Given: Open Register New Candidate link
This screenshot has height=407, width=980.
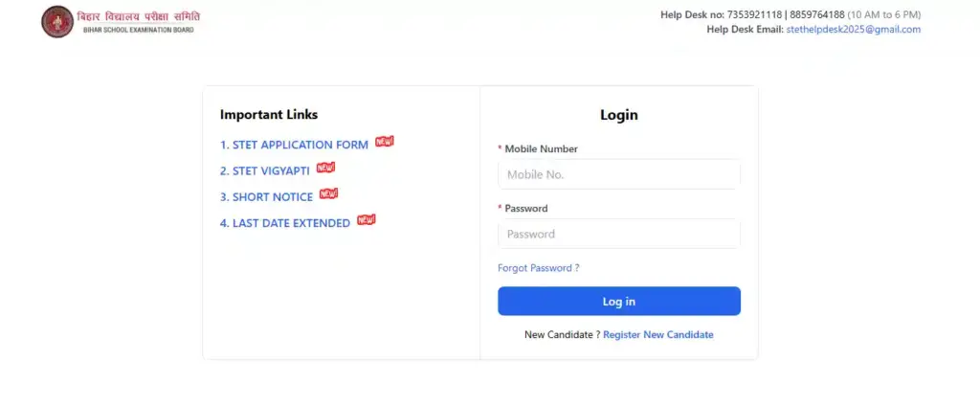Looking at the screenshot, I should [x=657, y=335].
